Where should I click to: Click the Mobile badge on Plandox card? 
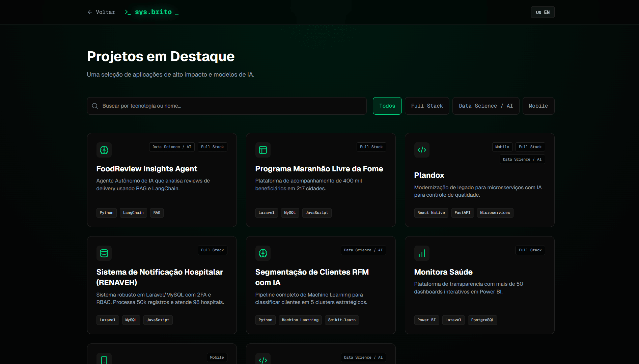[x=502, y=147]
